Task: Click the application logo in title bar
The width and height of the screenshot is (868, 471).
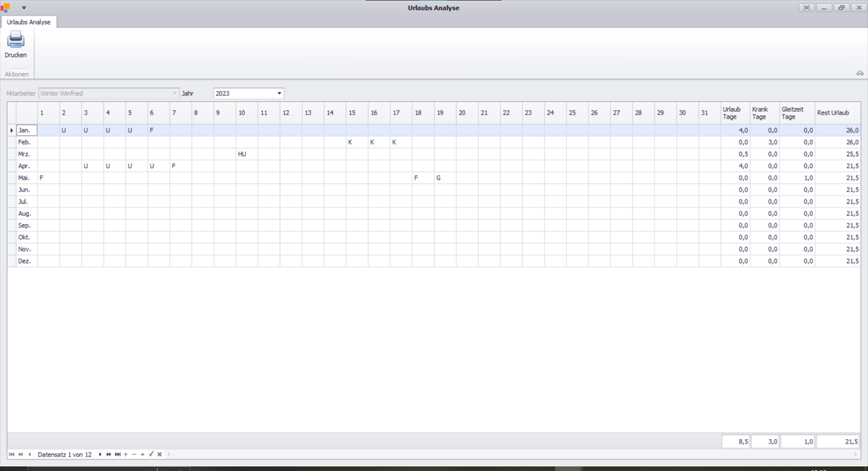Action: click(6, 7)
